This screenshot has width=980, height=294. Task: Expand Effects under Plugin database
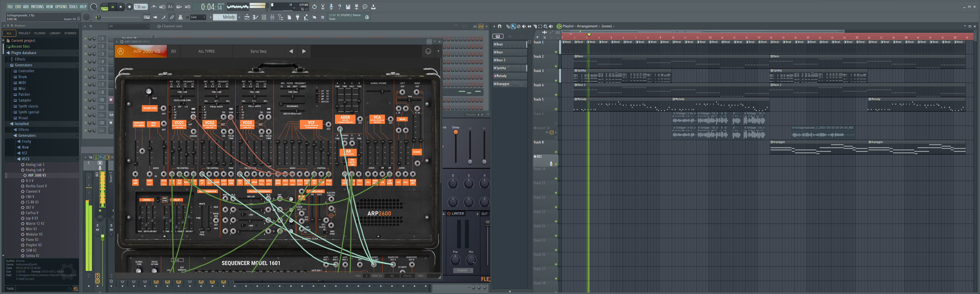[20, 59]
